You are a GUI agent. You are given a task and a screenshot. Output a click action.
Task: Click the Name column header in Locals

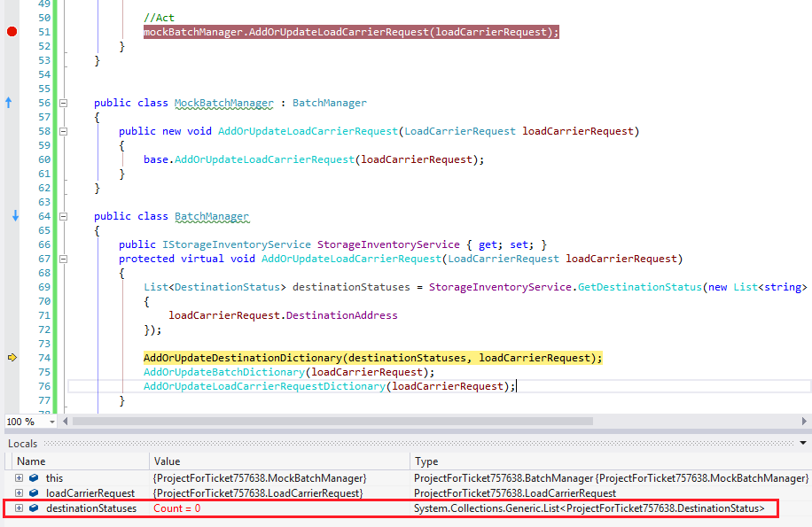pyautogui.click(x=31, y=461)
